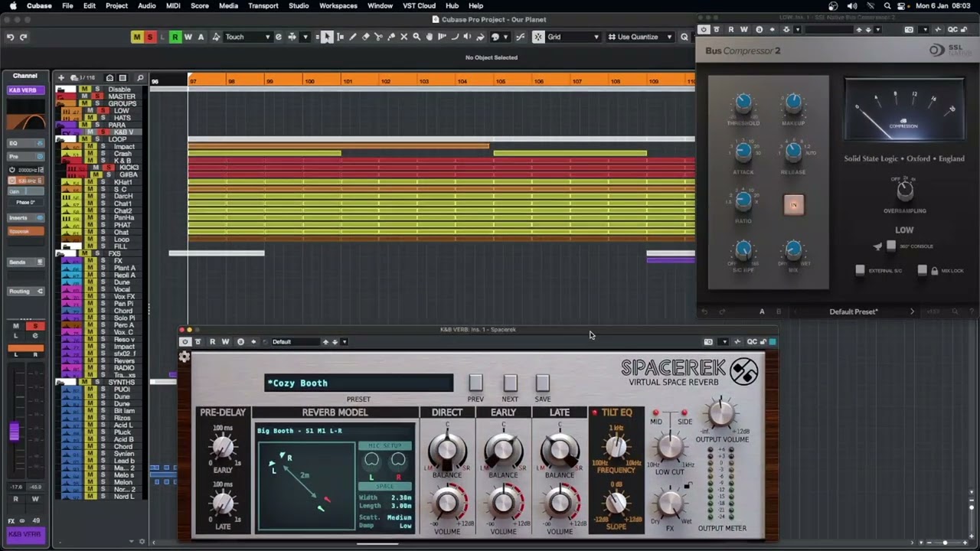
Task: Click the THRESHOLD knob on Bus Compressor
Action: pos(743,103)
